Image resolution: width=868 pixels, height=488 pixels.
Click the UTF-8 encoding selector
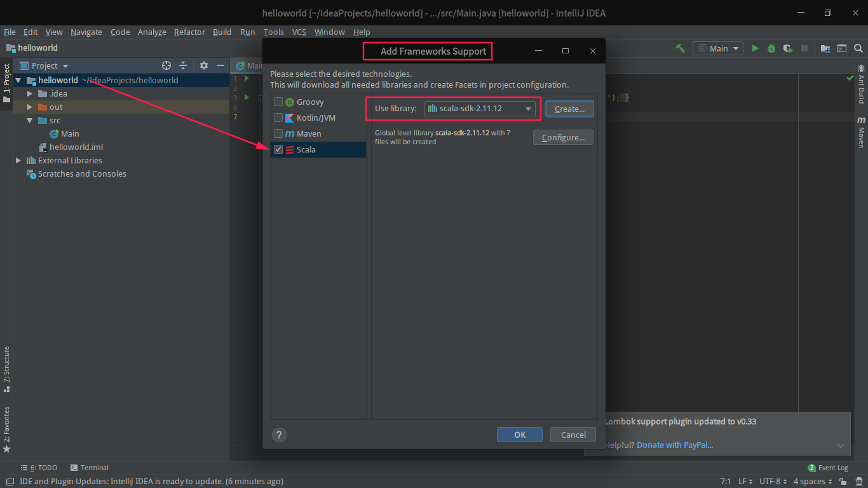pos(773,482)
